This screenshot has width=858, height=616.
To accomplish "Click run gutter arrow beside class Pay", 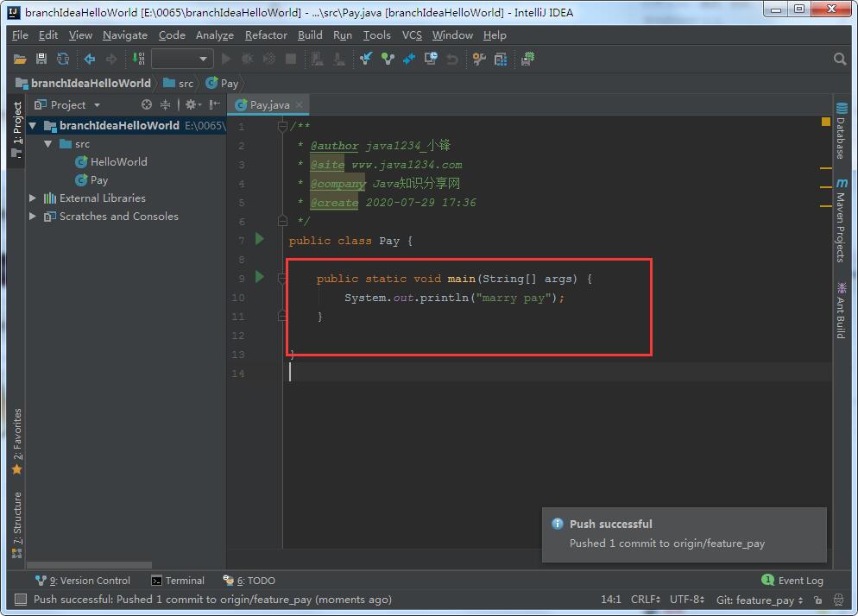I will pyautogui.click(x=259, y=239).
